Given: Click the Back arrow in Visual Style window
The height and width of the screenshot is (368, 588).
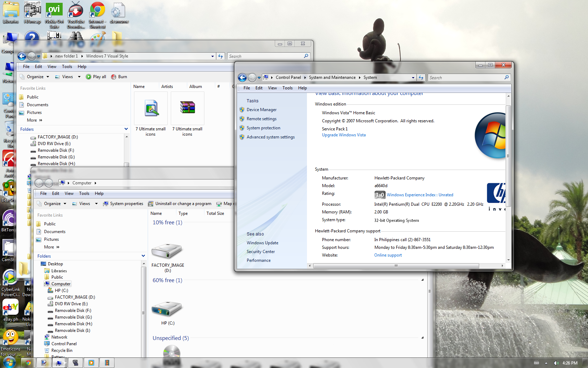Looking at the screenshot, I should point(22,56).
